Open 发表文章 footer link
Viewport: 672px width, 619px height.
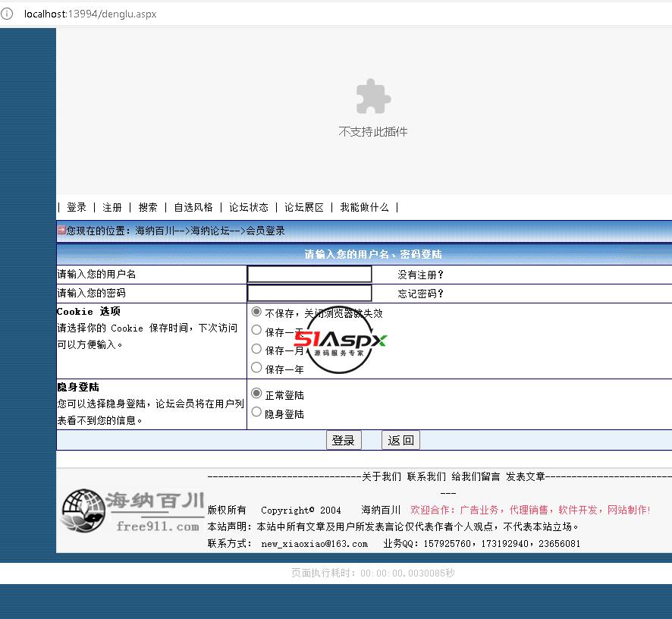pyautogui.click(x=526, y=476)
